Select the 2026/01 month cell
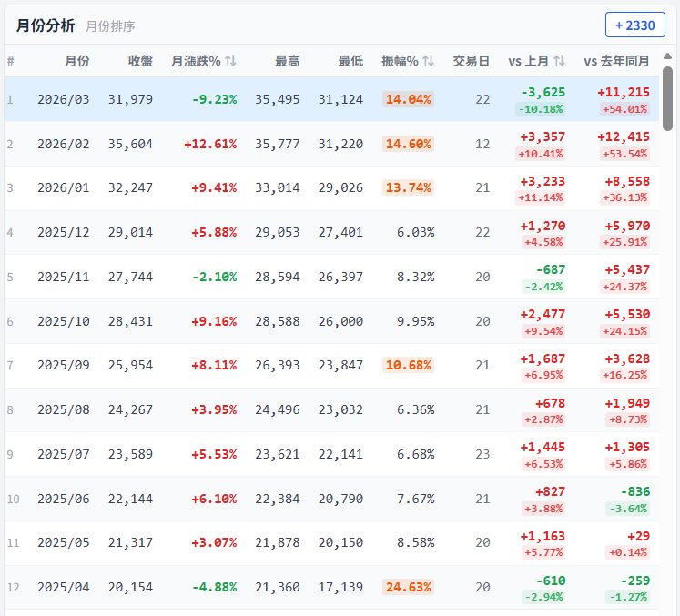680x616 pixels. (x=64, y=187)
